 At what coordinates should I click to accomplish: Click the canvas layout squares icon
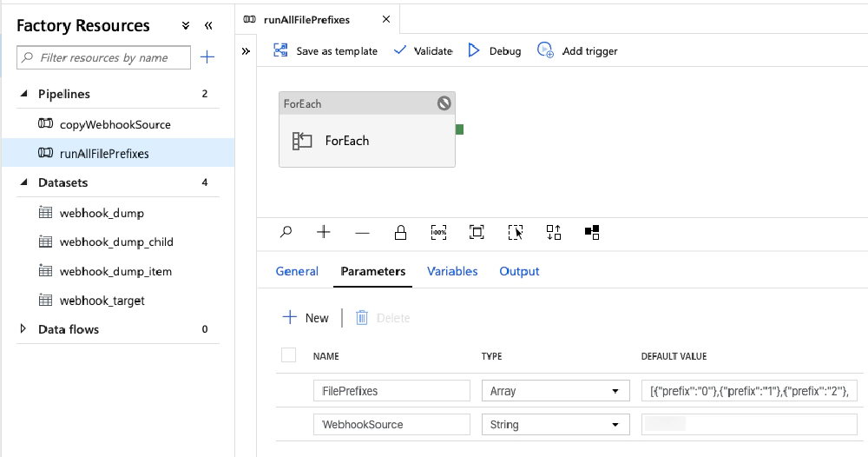pos(592,233)
